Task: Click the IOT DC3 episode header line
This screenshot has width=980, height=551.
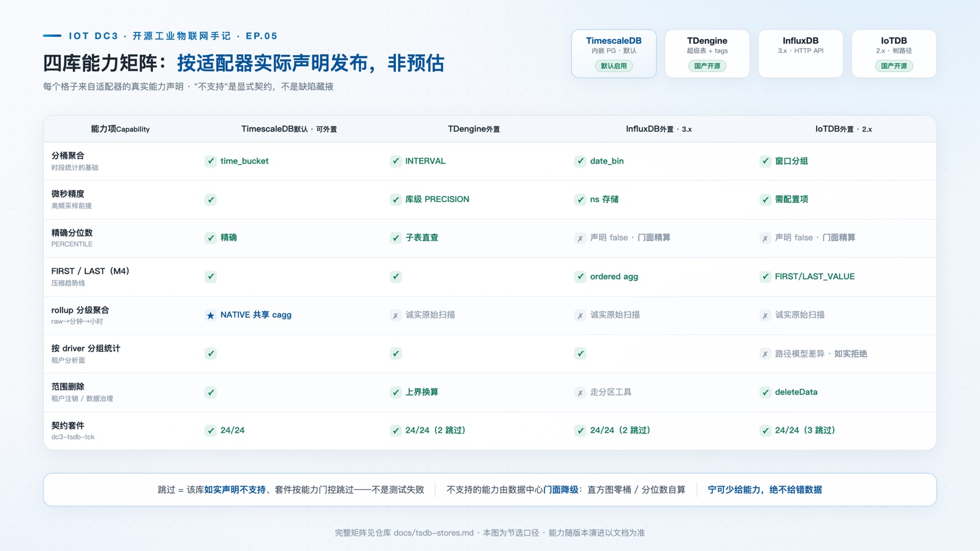Action: (173, 36)
